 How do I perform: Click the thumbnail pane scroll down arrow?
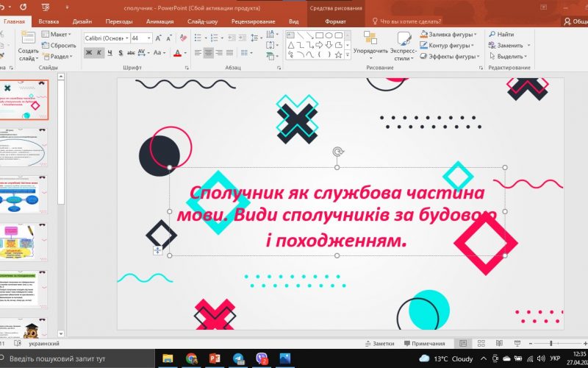tap(61, 333)
